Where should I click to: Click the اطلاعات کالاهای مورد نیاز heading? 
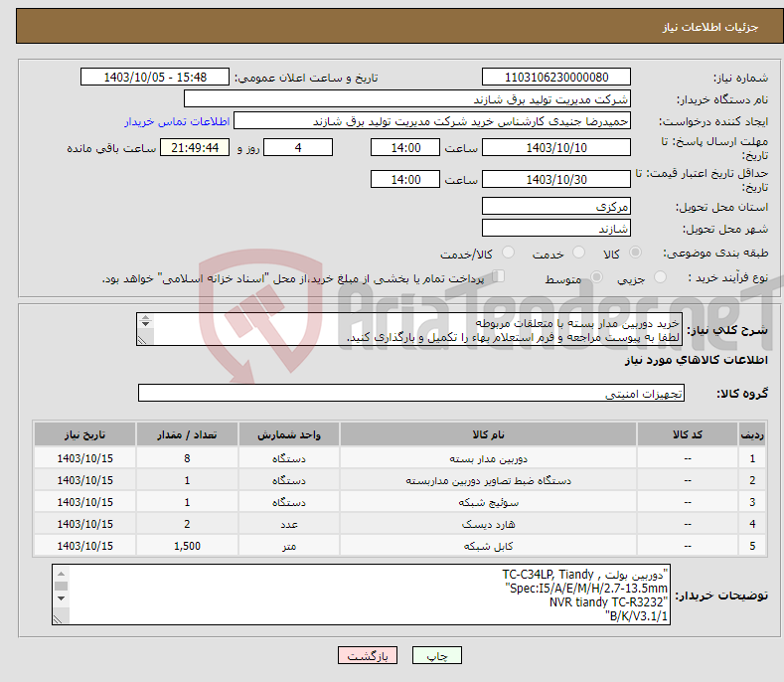(696, 360)
